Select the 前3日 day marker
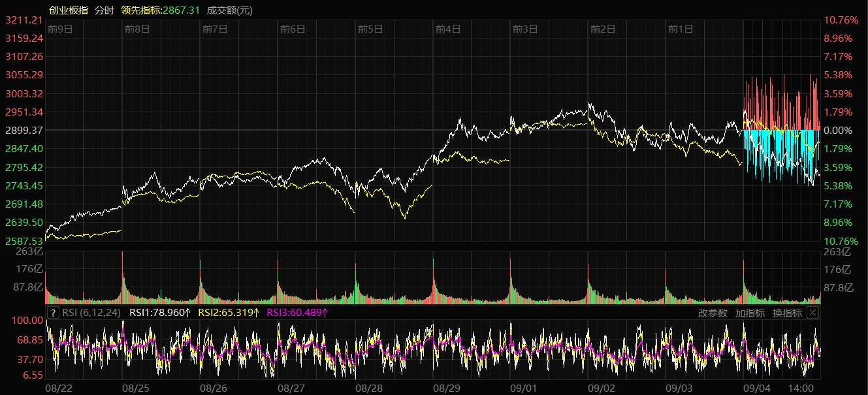The width and height of the screenshot is (868, 395). 525,29
